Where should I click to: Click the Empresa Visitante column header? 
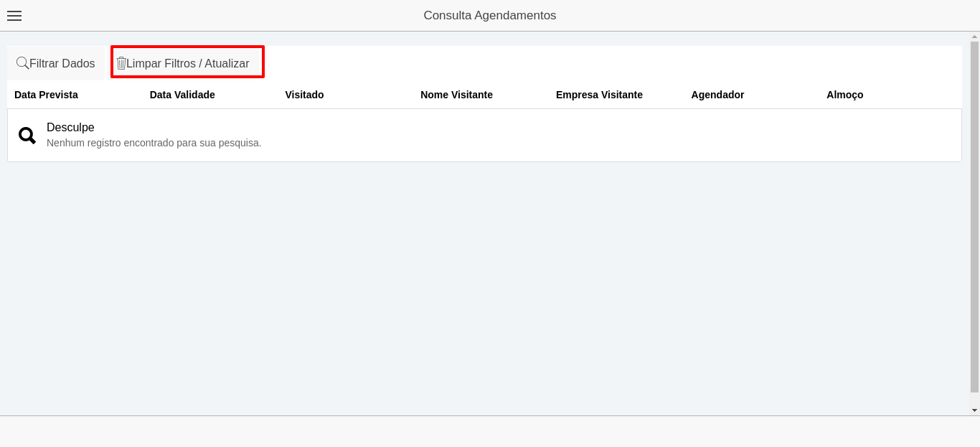coord(599,95)
